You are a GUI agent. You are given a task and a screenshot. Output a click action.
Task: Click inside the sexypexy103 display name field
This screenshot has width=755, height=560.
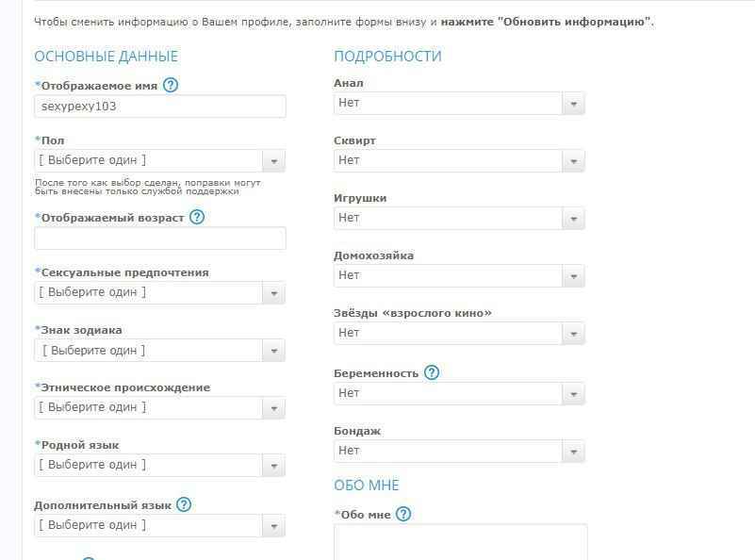158,107
